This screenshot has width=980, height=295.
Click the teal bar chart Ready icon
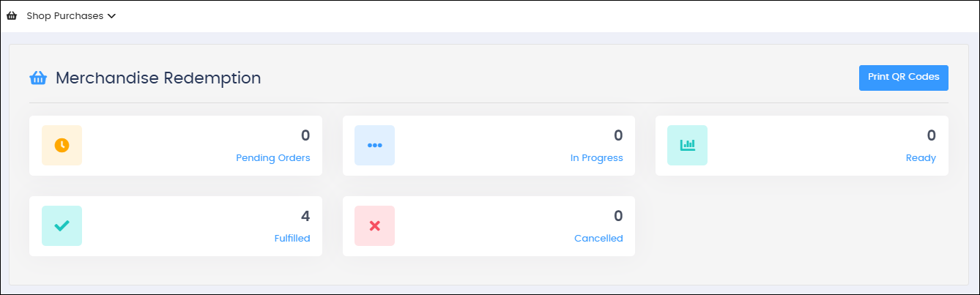coord(687,145)
